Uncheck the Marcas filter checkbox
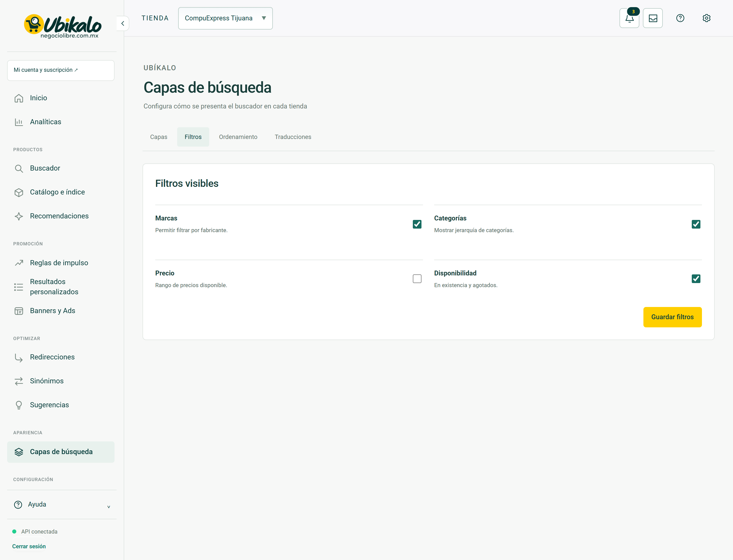This screenshot has height=560, width=733. pyautogui.click(x=417, y=224)
